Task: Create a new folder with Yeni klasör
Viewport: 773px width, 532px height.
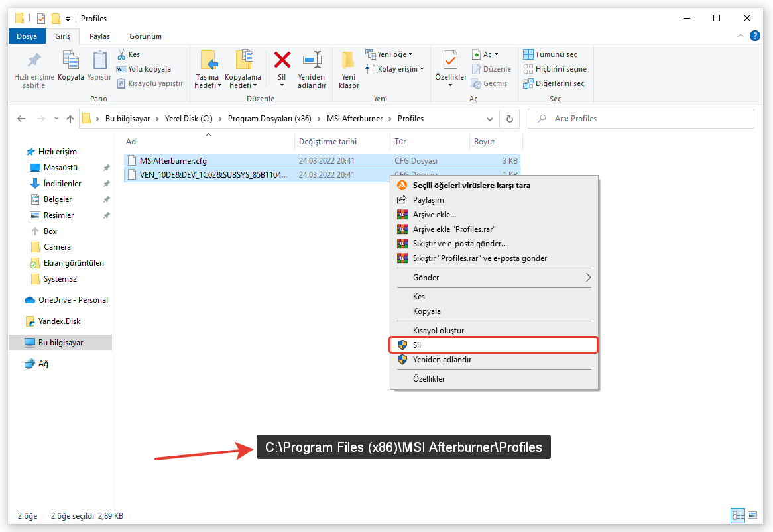Action: tap(349, 69)
